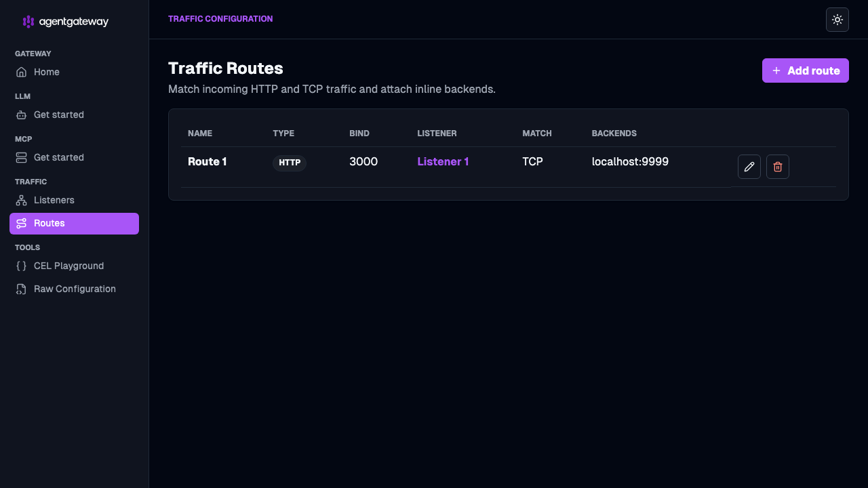
Task: Click the BIND column header
Action: (359, 134)
